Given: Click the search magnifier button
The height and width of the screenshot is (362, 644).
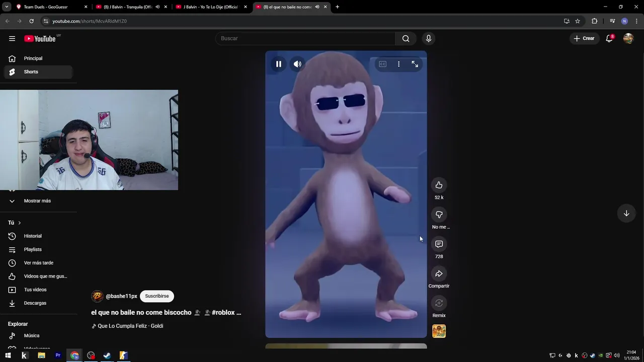Looking at the screenshot, I should point(406,38).
